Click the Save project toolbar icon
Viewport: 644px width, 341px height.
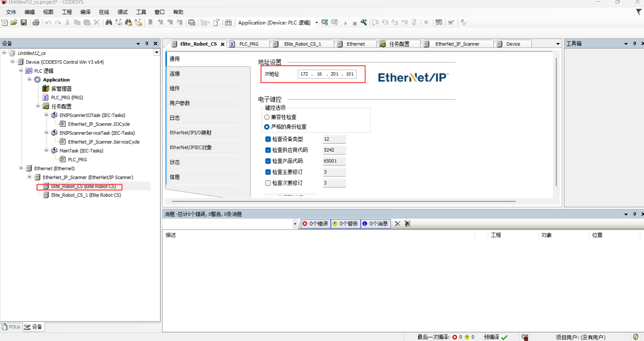click(24, 23)
